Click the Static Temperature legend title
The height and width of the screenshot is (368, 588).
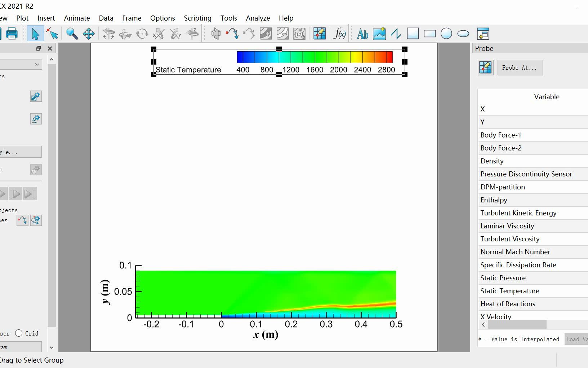tap(188, 70)
